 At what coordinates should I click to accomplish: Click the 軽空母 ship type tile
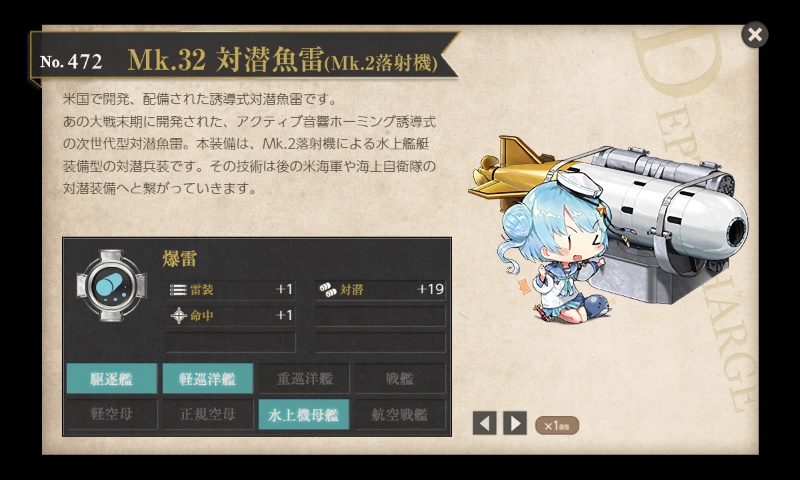pos(112,414)
